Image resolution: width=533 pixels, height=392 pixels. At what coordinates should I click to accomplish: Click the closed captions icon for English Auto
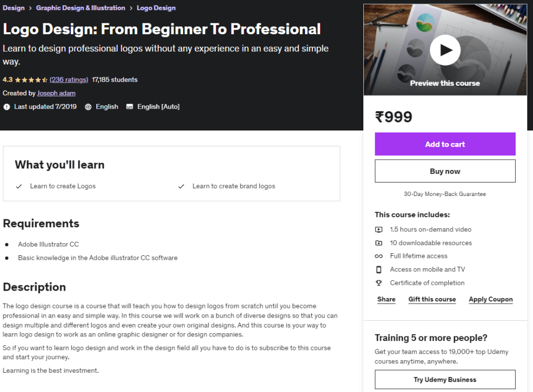(x=129, y=106)
